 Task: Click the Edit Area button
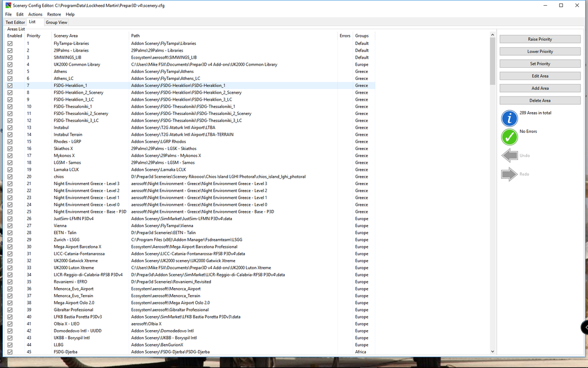(x=540, y=76)
